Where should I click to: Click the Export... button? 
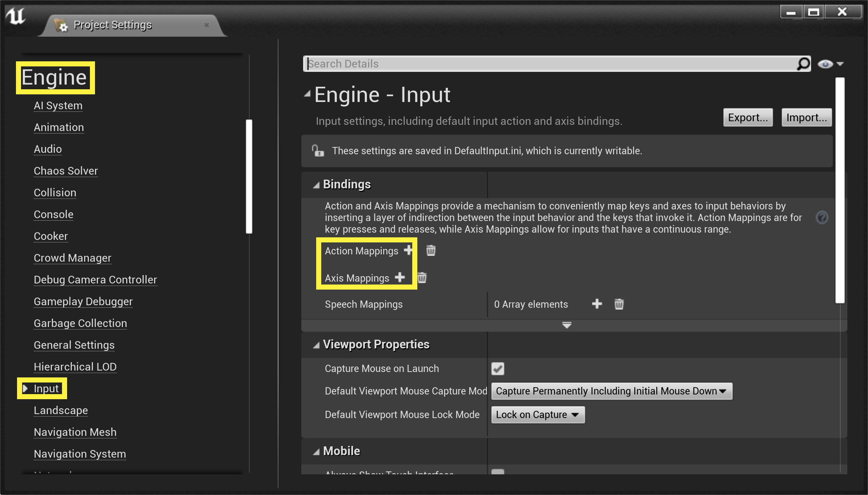tap(748, 118)
